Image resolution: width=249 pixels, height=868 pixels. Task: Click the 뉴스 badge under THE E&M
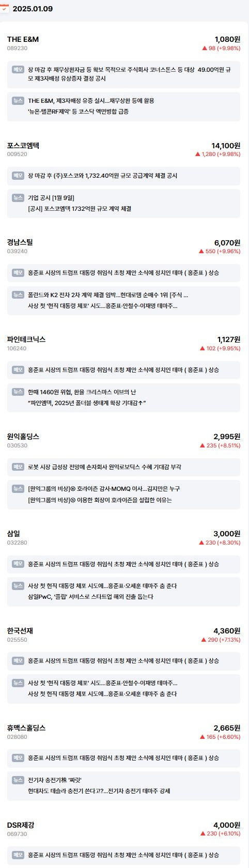(x=18, y=101)
